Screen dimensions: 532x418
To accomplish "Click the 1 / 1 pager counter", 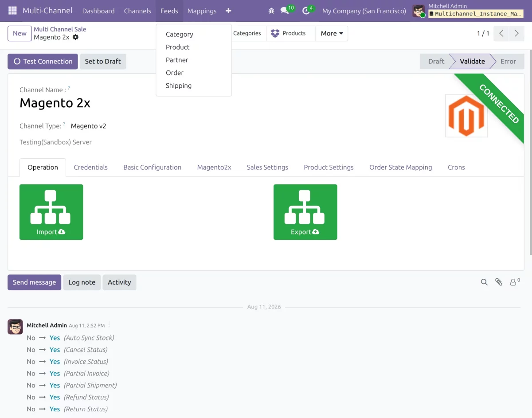I will 483,33.
